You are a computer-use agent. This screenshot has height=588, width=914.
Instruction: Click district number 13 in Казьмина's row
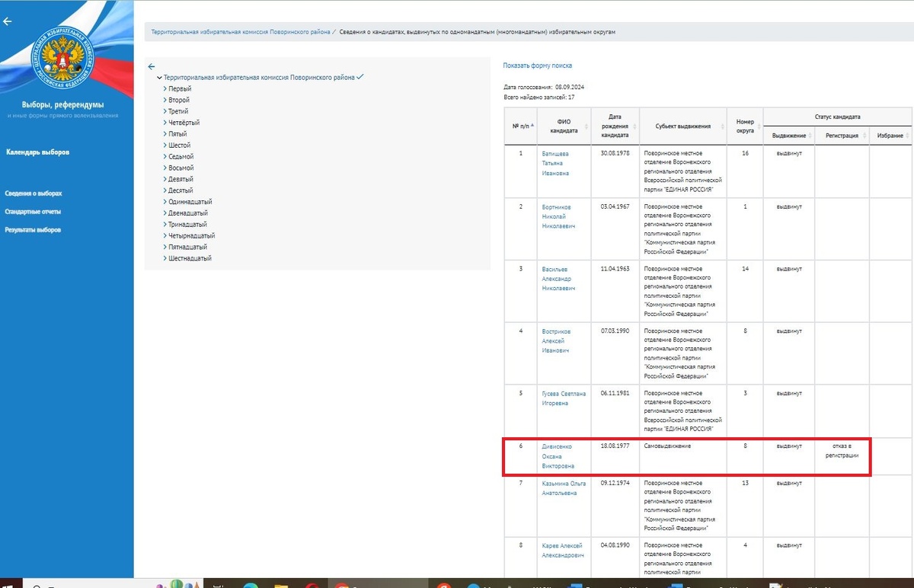[745, 484]
